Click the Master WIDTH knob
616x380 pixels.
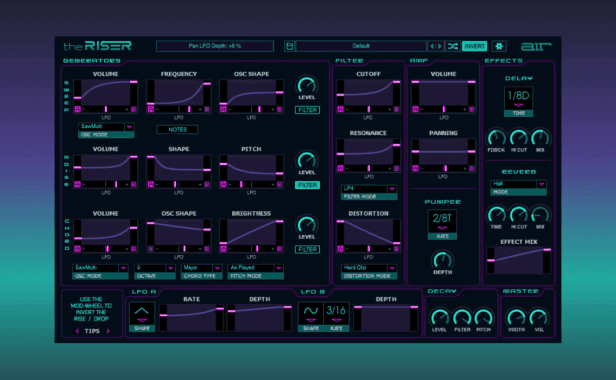pyautogui.click(x=516, y=318)
